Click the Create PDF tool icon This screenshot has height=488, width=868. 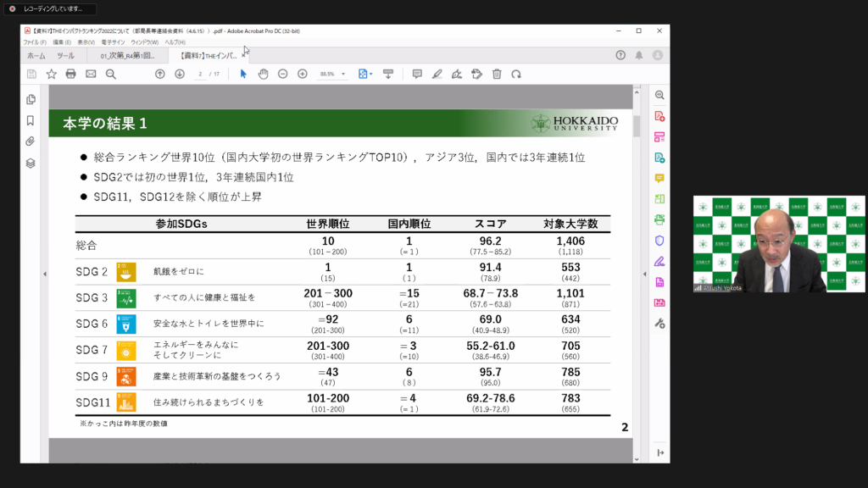659,115
